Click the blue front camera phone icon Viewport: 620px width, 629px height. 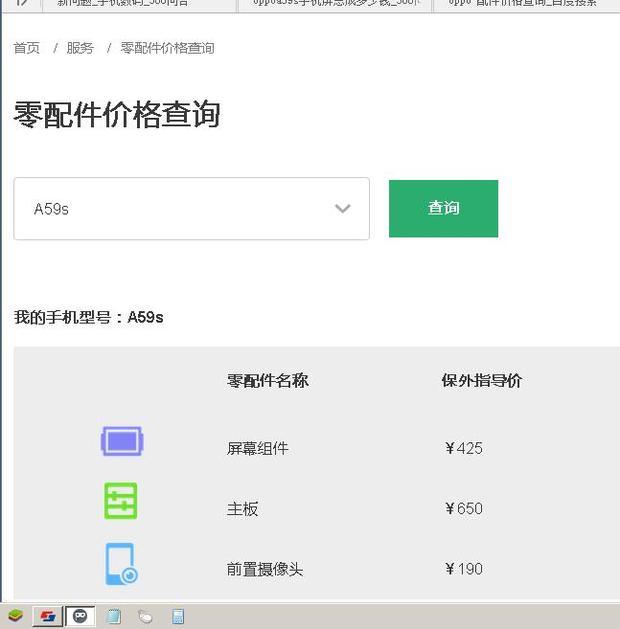point(122,564)
